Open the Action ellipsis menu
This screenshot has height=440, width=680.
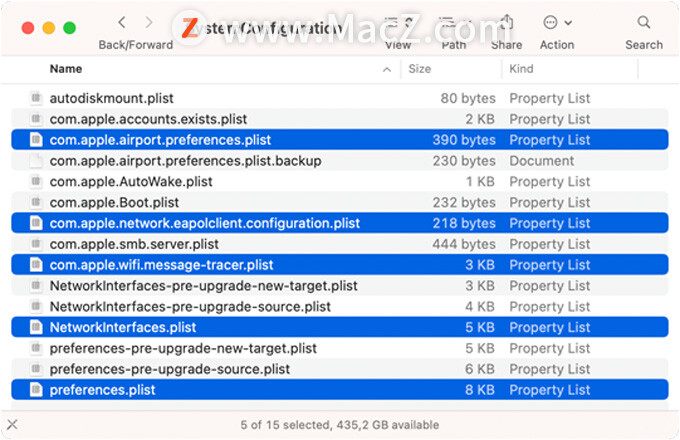pos(557,23)
